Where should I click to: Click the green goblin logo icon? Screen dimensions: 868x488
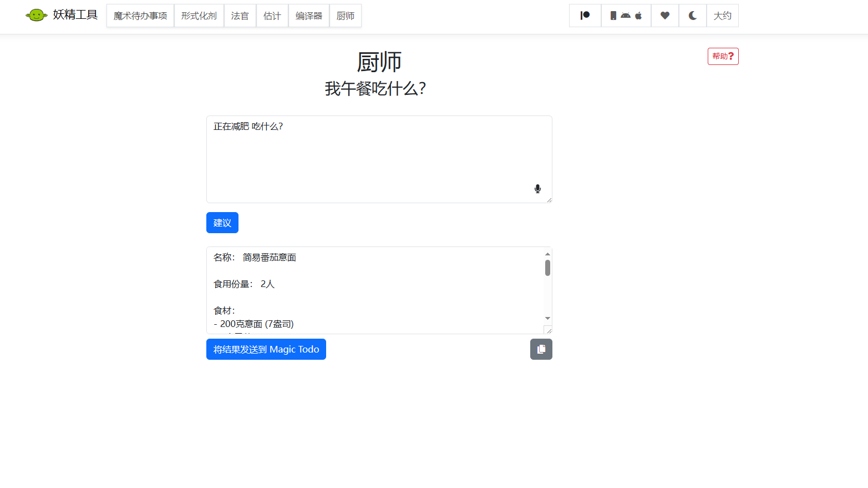click(36, 16)
